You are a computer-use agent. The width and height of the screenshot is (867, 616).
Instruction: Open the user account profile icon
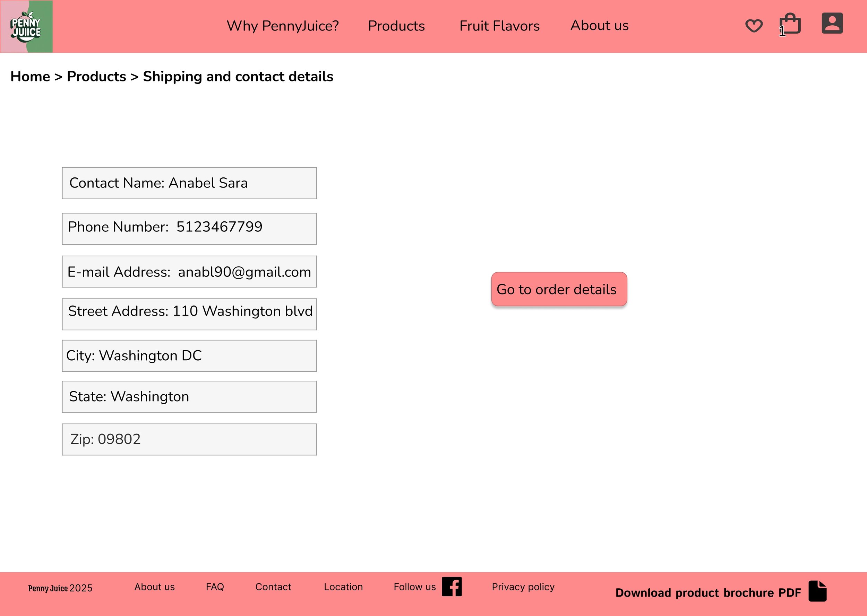pyautogui.click(x=832, y=24)
